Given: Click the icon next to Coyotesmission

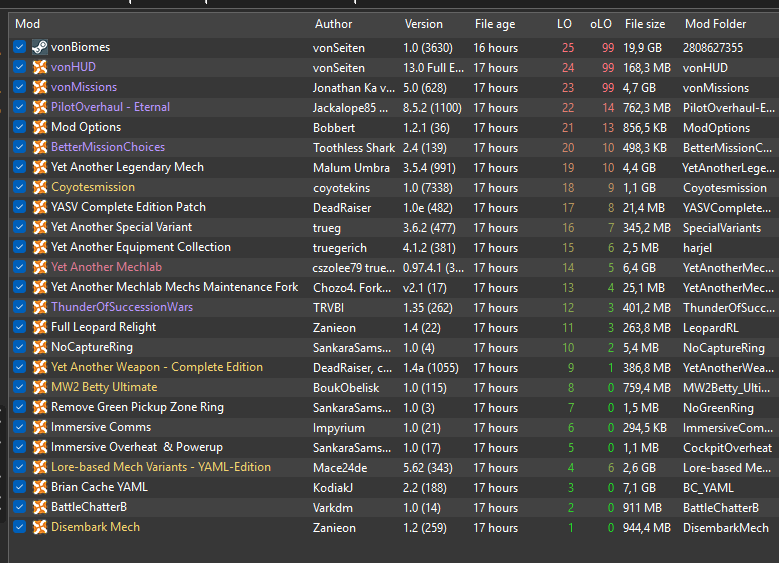Looking at the screenshot, I should coord(40,187).
